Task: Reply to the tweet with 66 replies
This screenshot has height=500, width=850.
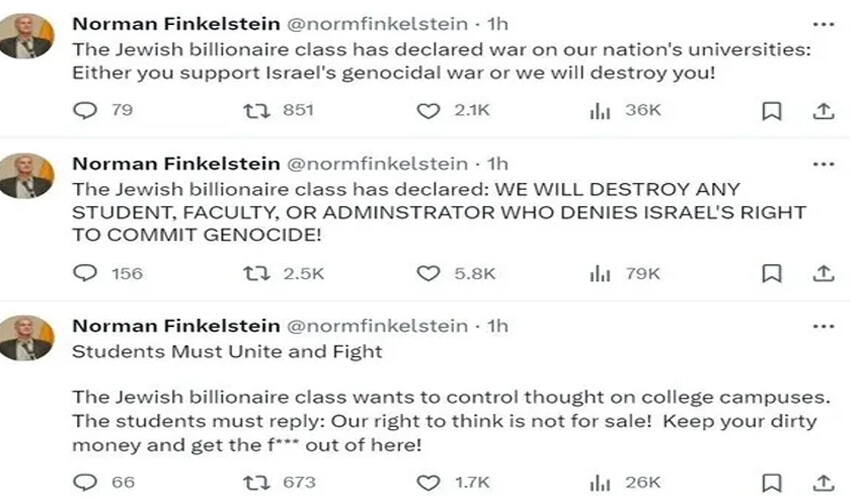Action: click(x=87, y=482)
